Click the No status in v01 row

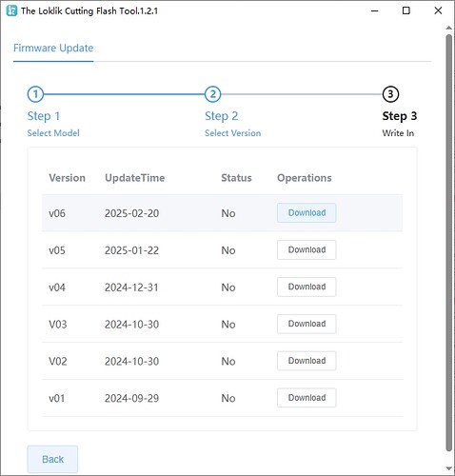228,398
